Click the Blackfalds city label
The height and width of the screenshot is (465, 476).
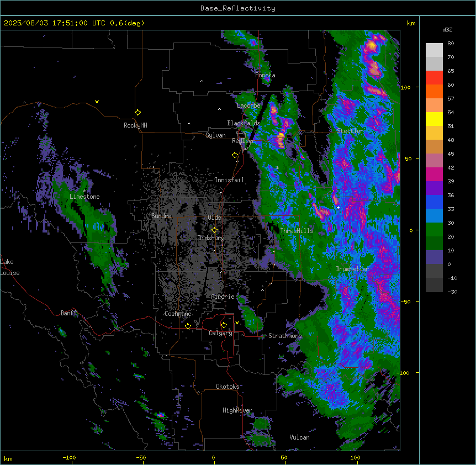244,123
